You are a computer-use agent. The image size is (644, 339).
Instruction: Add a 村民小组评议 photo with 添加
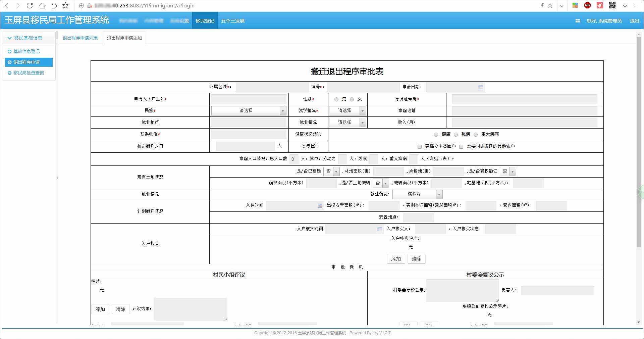100,309
